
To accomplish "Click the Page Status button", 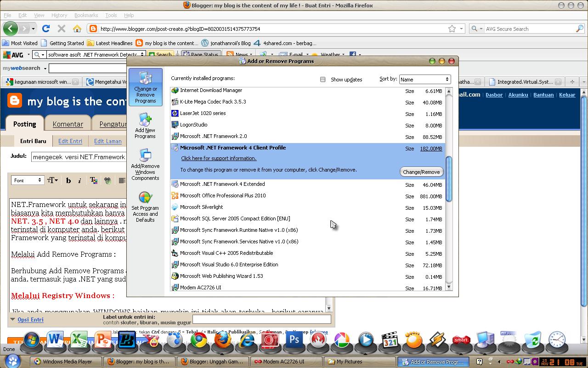I will [x=201, y=54].
